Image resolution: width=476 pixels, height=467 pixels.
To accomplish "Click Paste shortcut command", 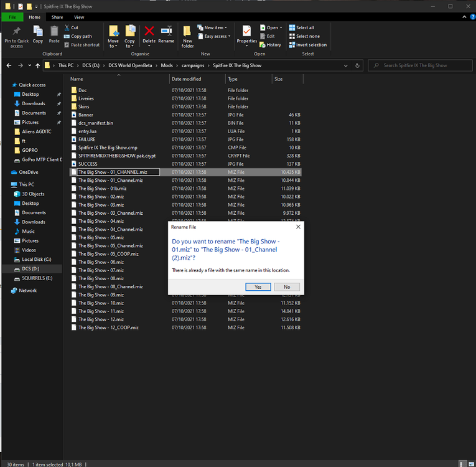I will click(82, 45).
